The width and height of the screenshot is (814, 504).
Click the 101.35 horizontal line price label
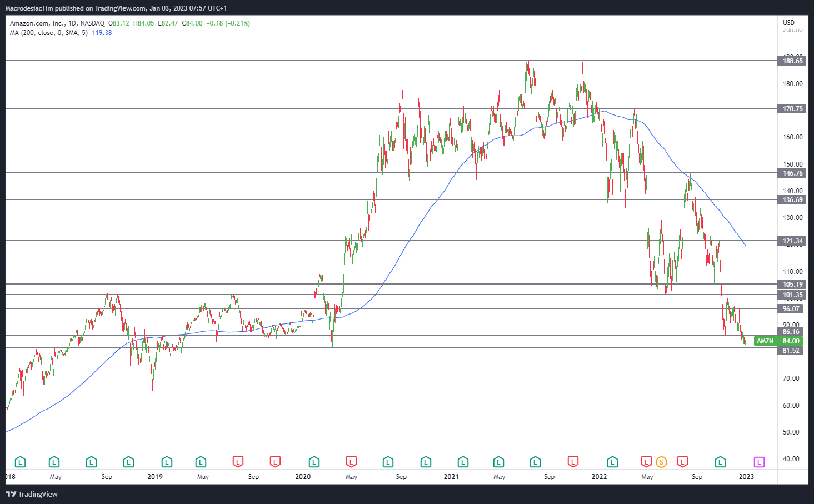(x=792, y=295)
